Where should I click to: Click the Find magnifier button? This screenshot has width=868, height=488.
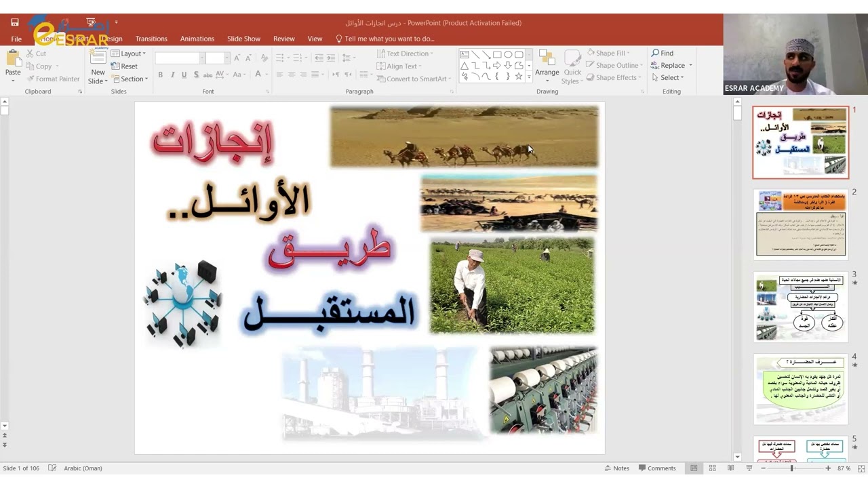point(663,53)
